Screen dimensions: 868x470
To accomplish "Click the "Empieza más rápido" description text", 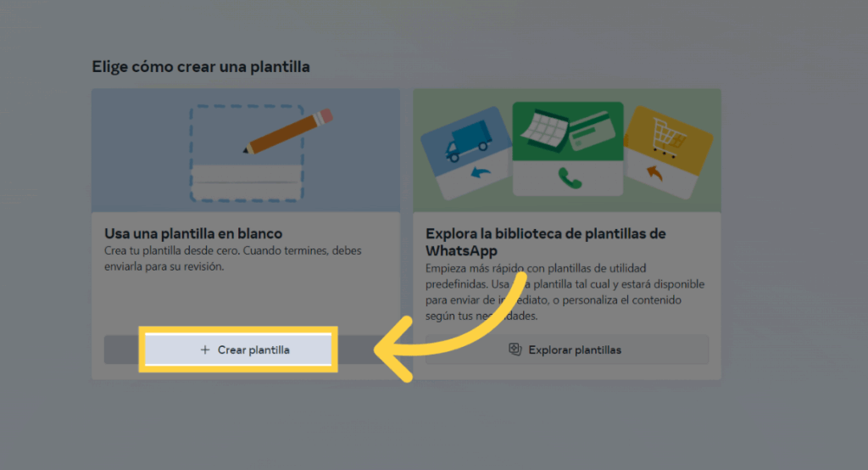I will [565, 292].
